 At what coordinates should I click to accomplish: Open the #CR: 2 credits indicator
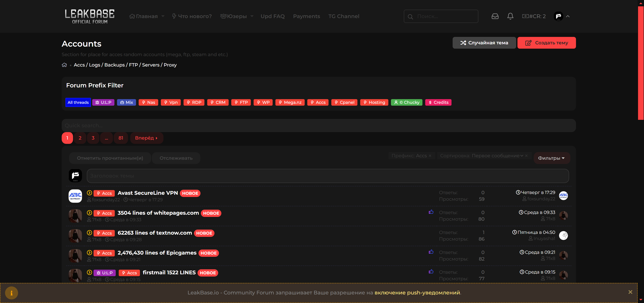coord(534,16)
